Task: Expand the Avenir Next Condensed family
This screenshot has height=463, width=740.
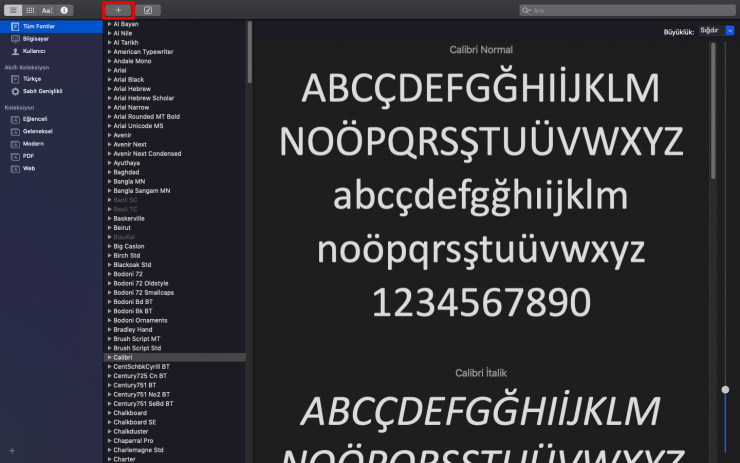Action: coord(109,153)
